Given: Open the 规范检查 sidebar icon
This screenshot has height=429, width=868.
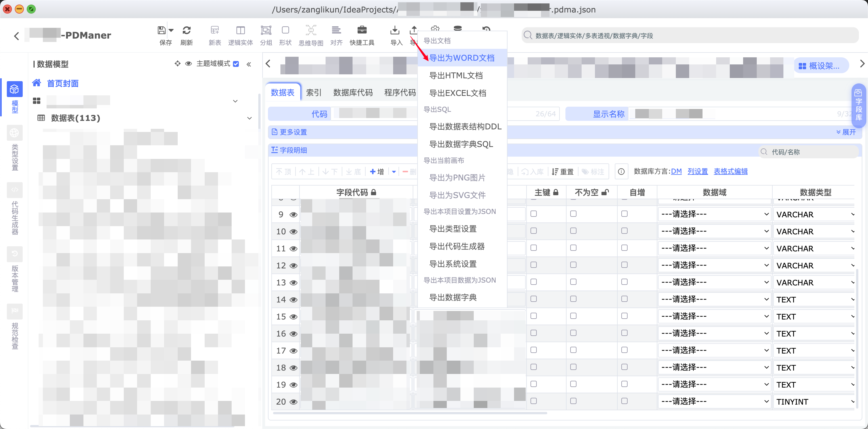Looking at the screenshot, I should [14, 312].
